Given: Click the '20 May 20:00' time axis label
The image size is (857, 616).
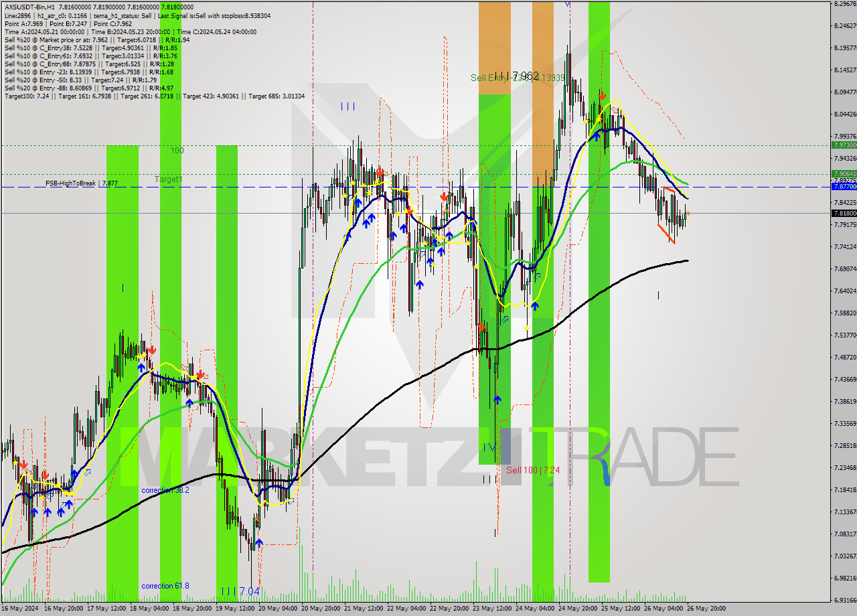Looking at the screenshot, I should click(x=322, y=609).
